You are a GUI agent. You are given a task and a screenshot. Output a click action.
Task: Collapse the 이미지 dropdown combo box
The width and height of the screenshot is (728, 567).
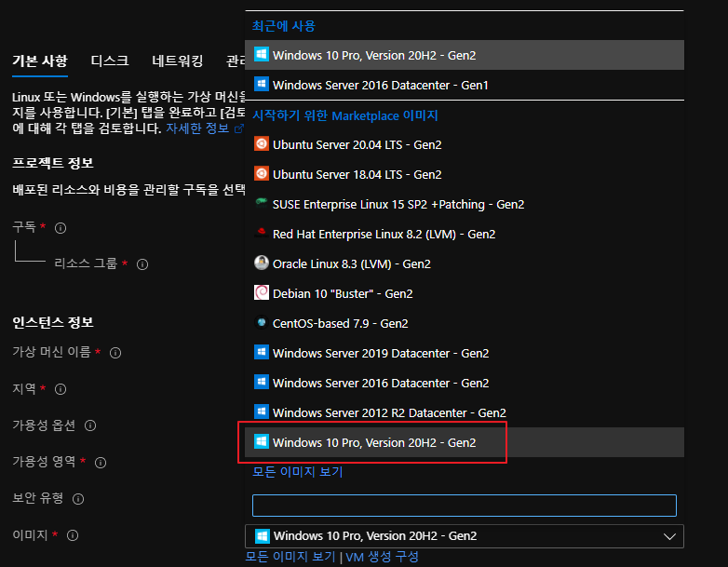465,536
